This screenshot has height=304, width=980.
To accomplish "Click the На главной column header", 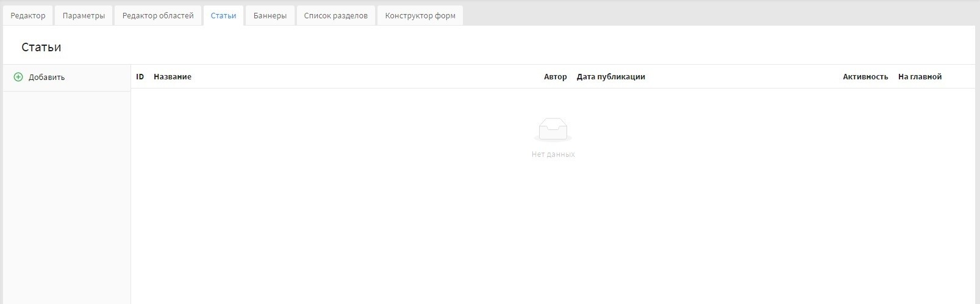I will [x=920, y=77].
